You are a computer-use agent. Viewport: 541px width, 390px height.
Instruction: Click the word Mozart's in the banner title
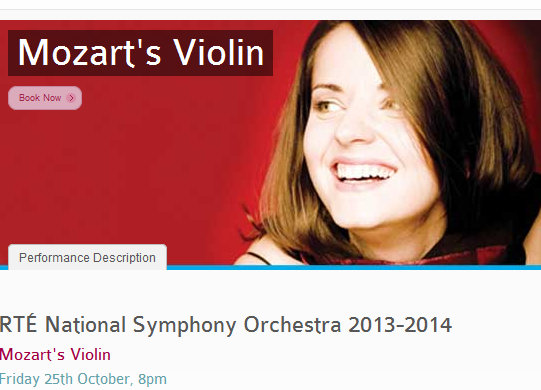89,53
